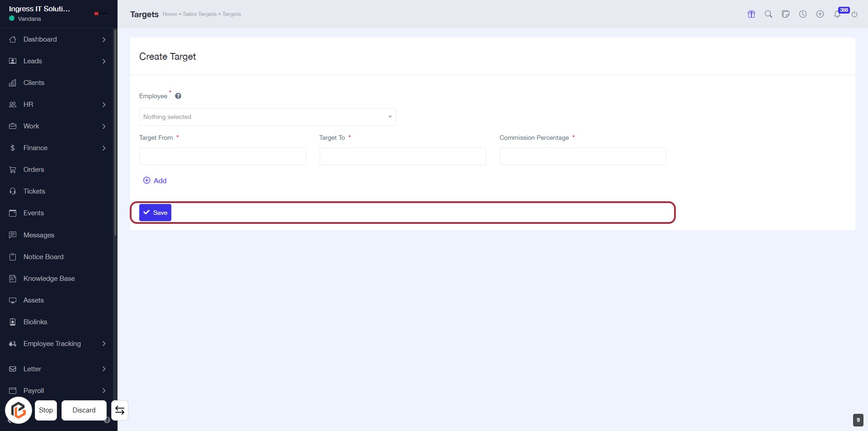868x431 pixels.
Task: Click Add to insert another target row
Action: [x=155, y=180]
